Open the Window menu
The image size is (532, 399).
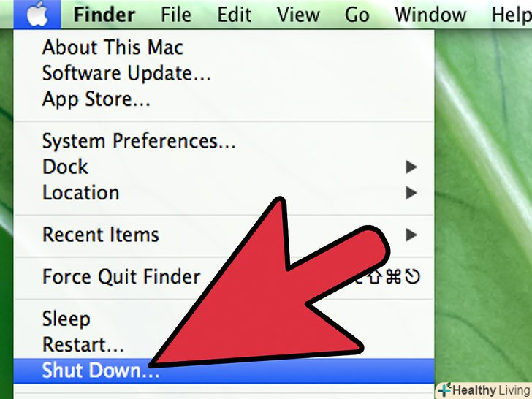click(x=430, y=15)
